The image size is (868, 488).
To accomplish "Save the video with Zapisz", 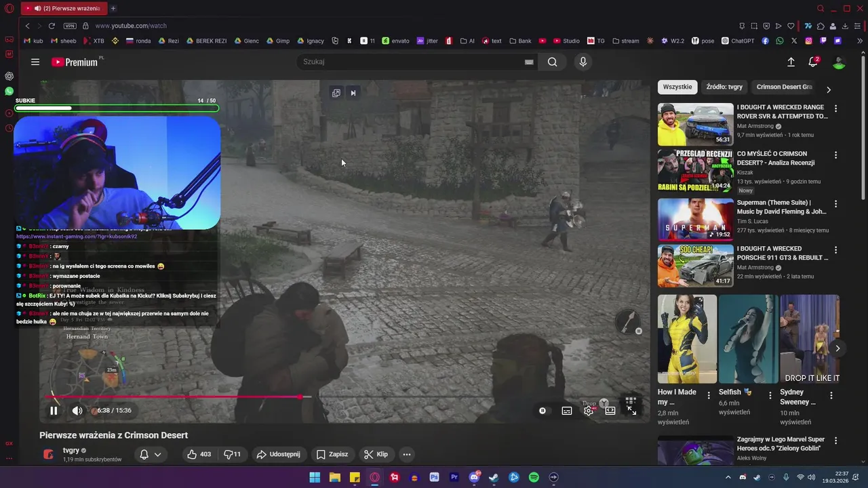I will coord(332,454).
